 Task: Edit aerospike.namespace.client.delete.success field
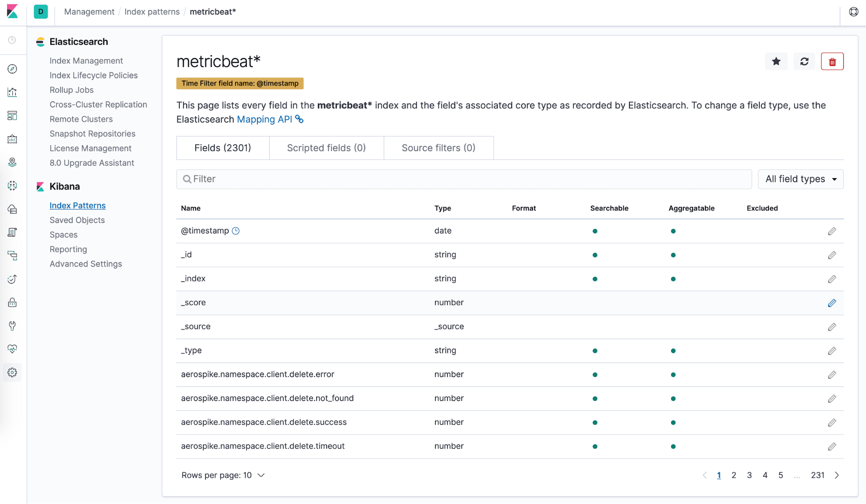point(832,423)
